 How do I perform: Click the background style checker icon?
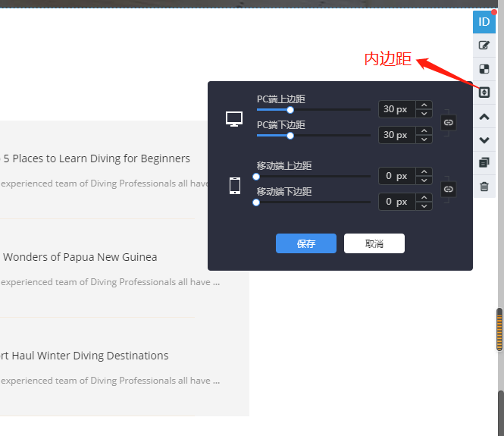pos(484,69)
